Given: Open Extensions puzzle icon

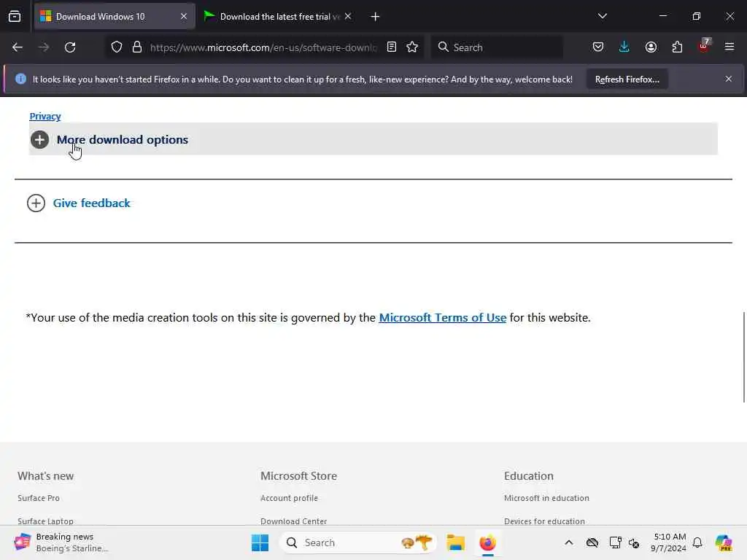Looking at the screenshot, I should (677, 47).
